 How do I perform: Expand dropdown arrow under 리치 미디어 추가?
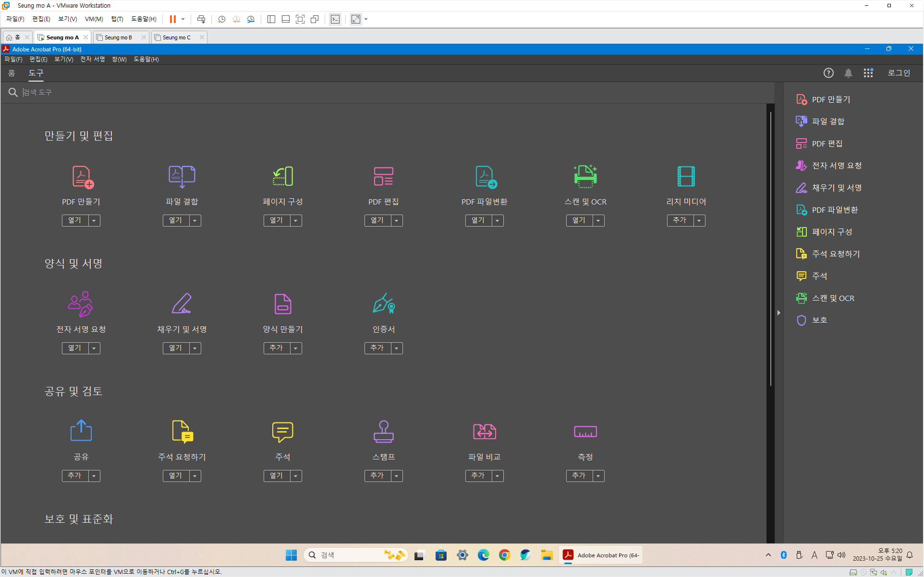tap(699, 221)
